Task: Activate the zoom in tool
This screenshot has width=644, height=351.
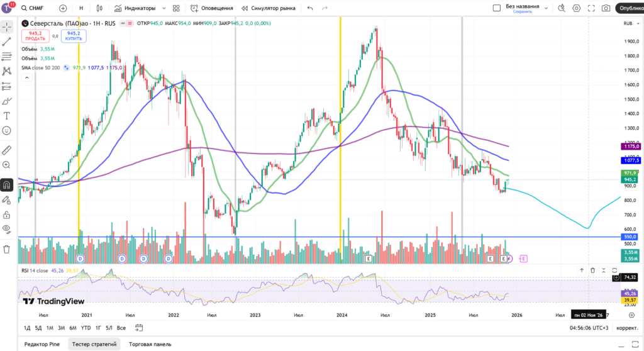Action: click(x=6, y=165)
